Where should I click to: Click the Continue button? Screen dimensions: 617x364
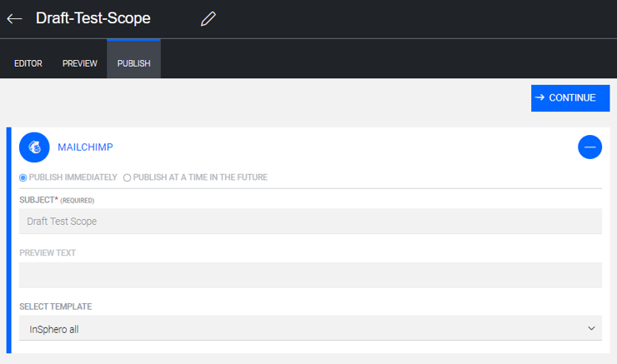[570, 98]
